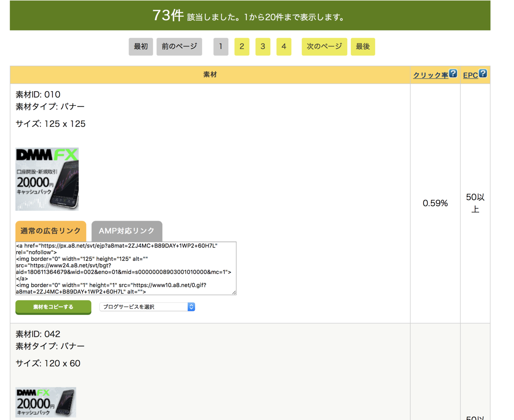Open the EPC help question mark icon
The height and width of the screenshot is (420, 514).
[483, 73]
